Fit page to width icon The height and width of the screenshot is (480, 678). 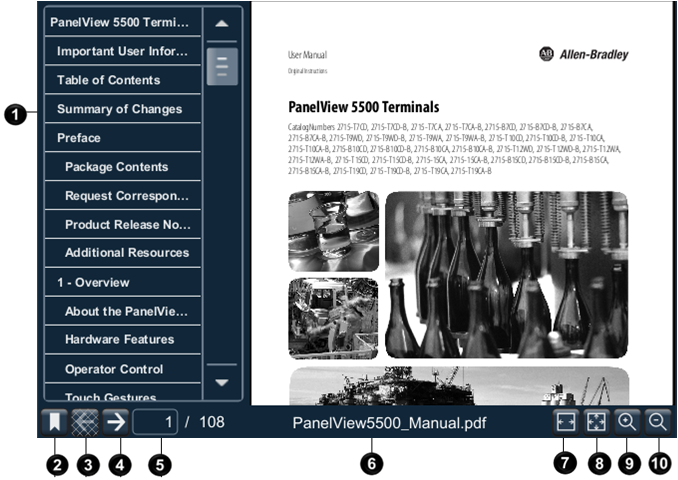[566, 422]
